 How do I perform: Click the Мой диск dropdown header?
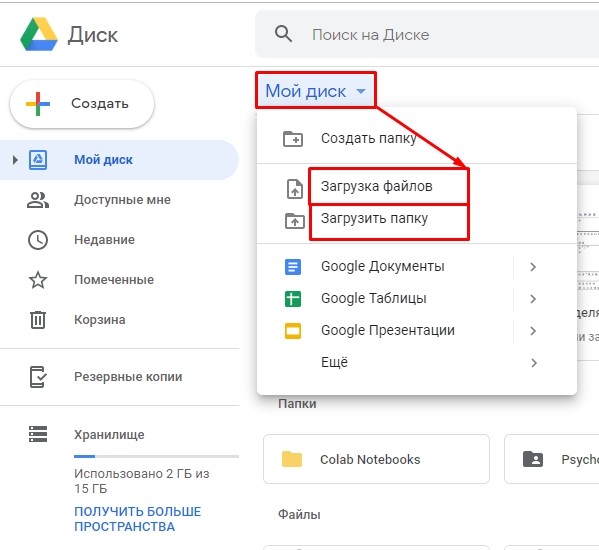coord(316,91)
